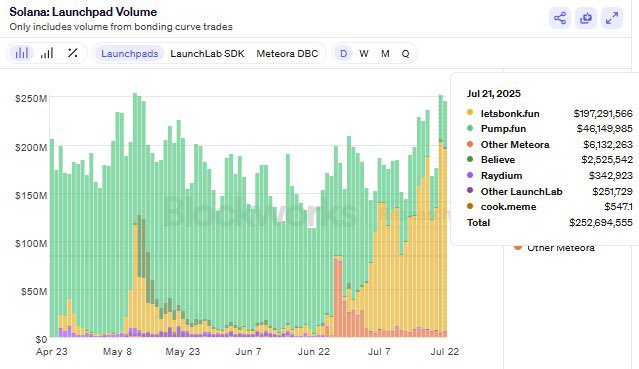This screenshot has width=639, height=369.
Task: Select the grouped bar chart view icon
Action: [22, 53]
